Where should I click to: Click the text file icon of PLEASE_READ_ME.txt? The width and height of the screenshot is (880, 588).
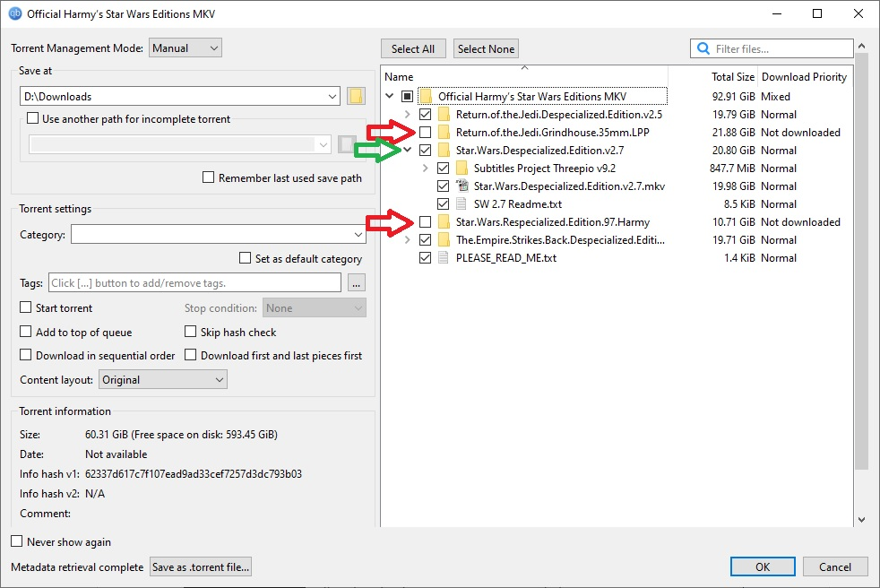click(444, 258)
